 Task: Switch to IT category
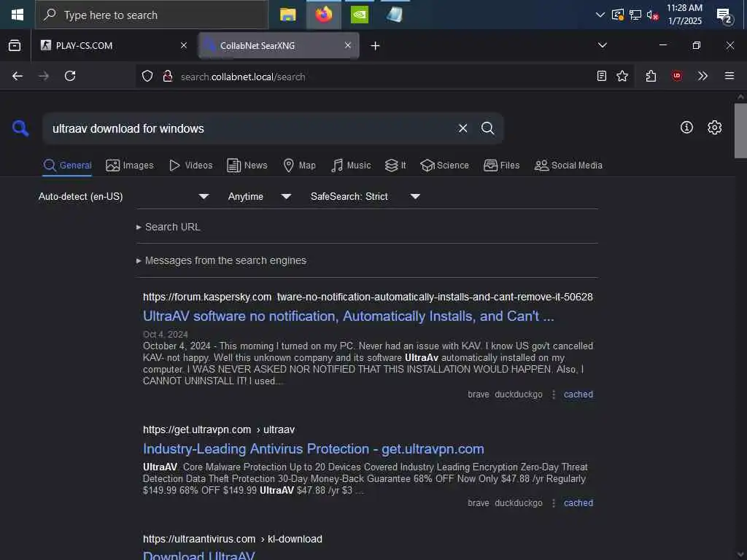pyautogui.click(x=395, y=166)
